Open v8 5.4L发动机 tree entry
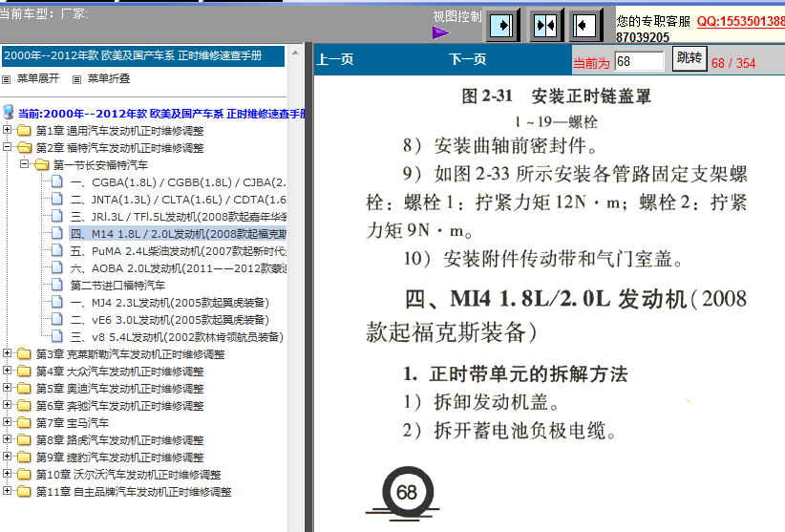Image resolution: width=785 pixels, height=532 pixels. pos(175,336)
